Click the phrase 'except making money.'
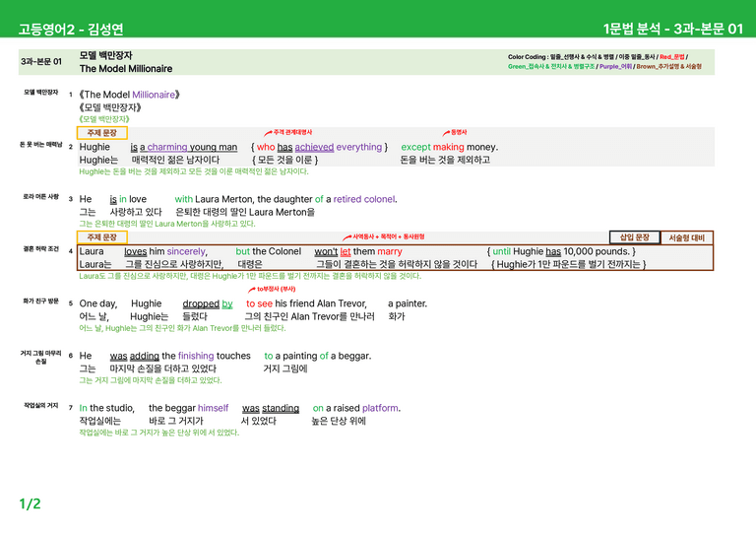This screenshot has width=756, height=535. pos(449,147)
